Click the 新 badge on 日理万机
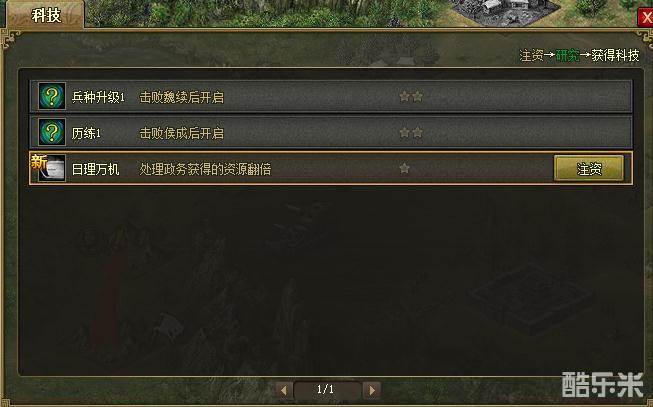This screenshot has width=653, height=407. 37,162
